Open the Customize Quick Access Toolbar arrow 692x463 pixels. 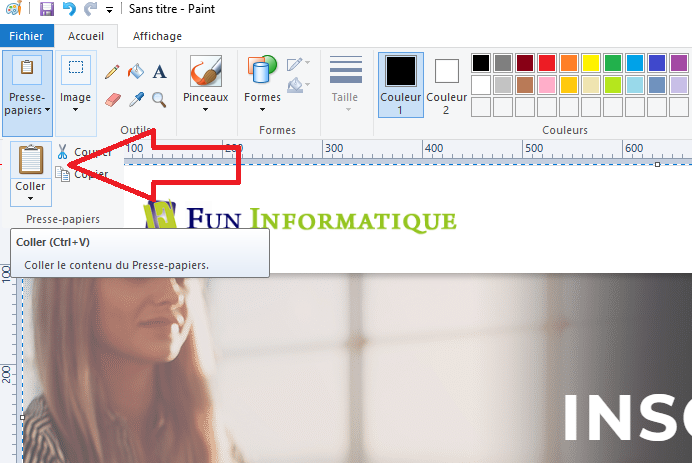coord(108,10)
